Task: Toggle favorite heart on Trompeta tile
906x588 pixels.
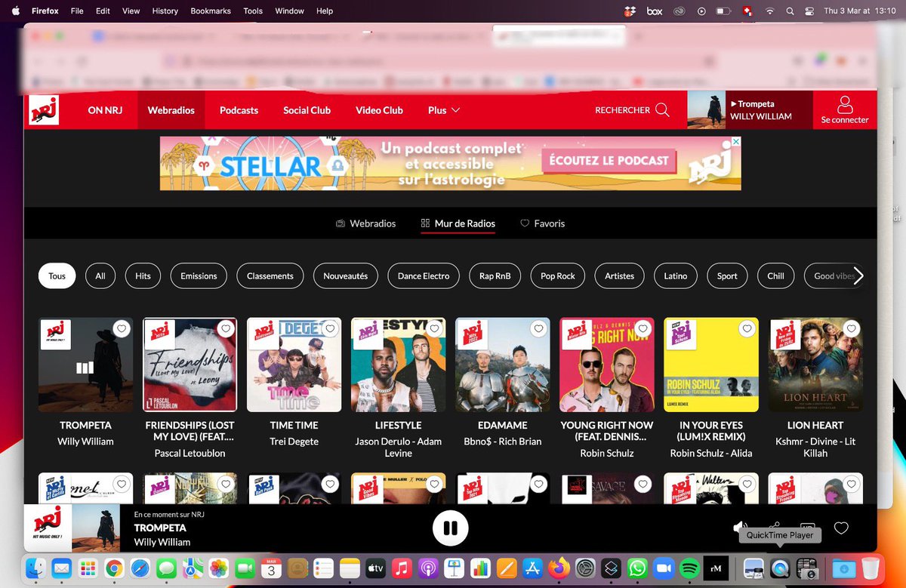Action: pos(121,328)
